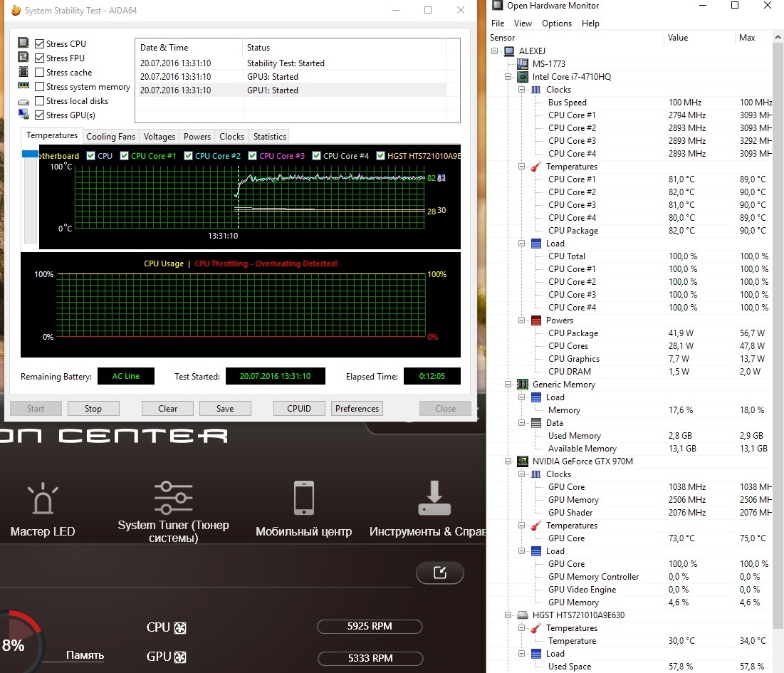Switch to the Statistics tab
The image size is (784, 673).
pos(269,137)
